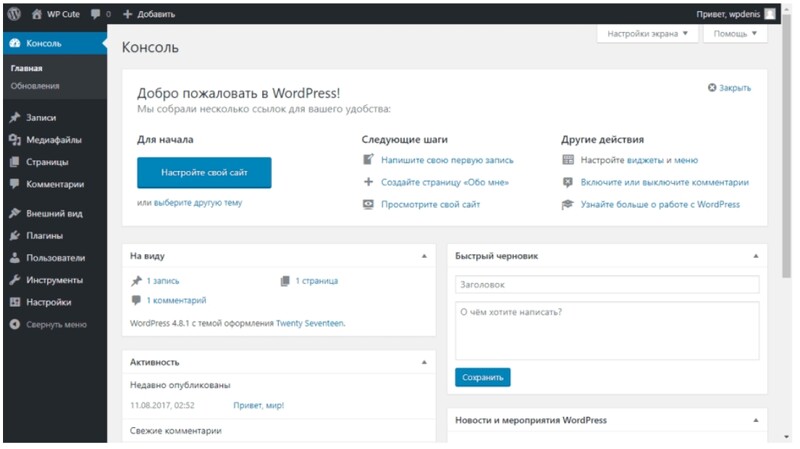Select Главная submenu item
The width and height of the screenshot is (800, 449).
(27, 68)
